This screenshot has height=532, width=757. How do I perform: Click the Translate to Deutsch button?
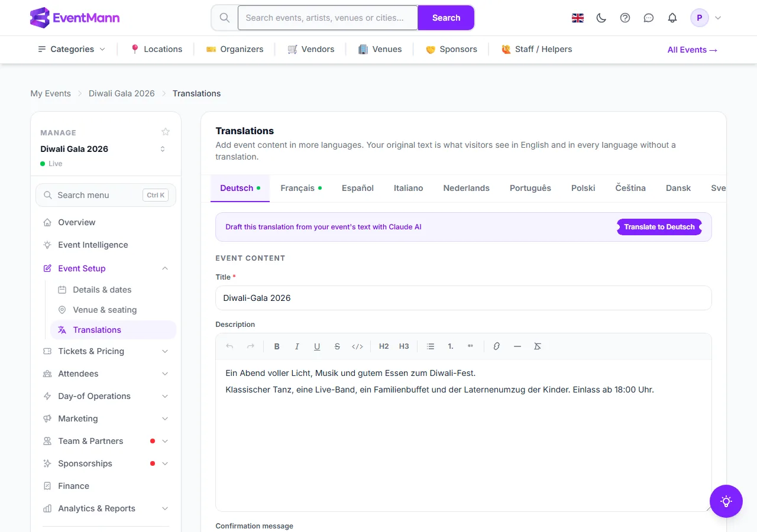[659, 227]
